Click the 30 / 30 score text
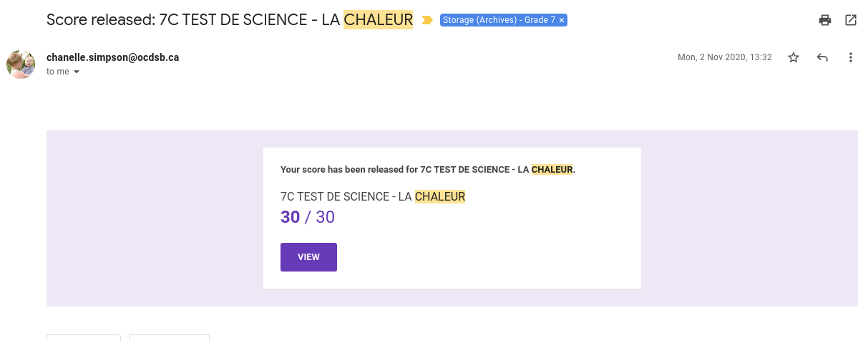This screenshot has height=341, width=868. (x=308, y=217)
